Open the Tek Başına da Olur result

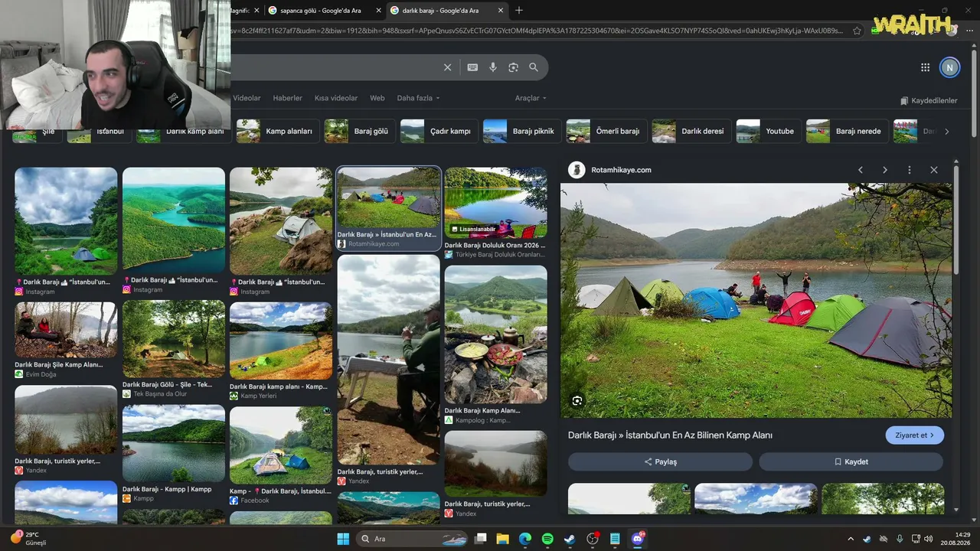click(174, 349)
